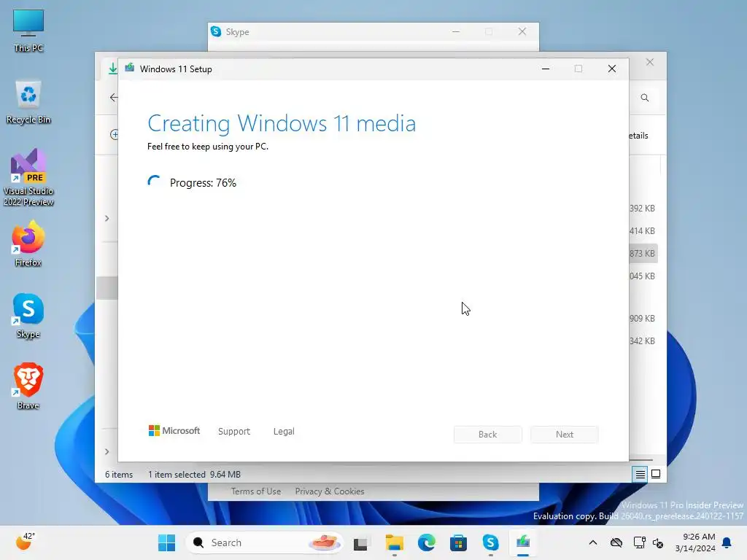Open the network status tray icon
Image resolution: width=747 pixels, height=560 pixels.
click(639, 542)
